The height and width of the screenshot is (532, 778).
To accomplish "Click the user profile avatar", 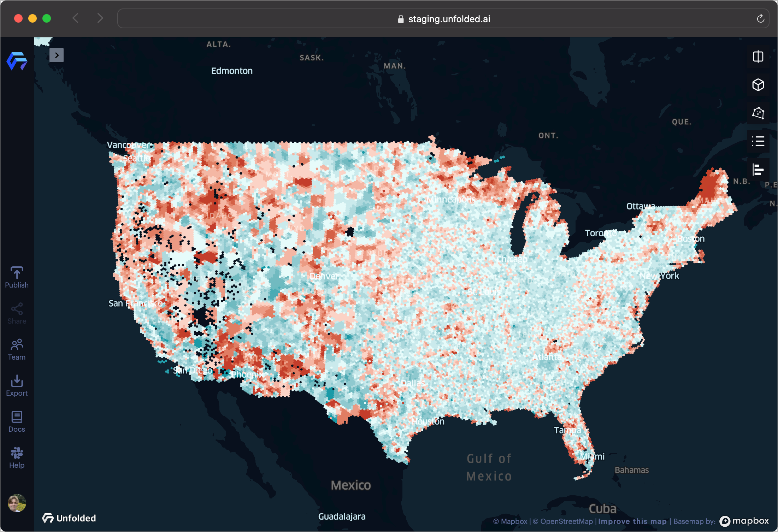I will [x=17, y=503].
